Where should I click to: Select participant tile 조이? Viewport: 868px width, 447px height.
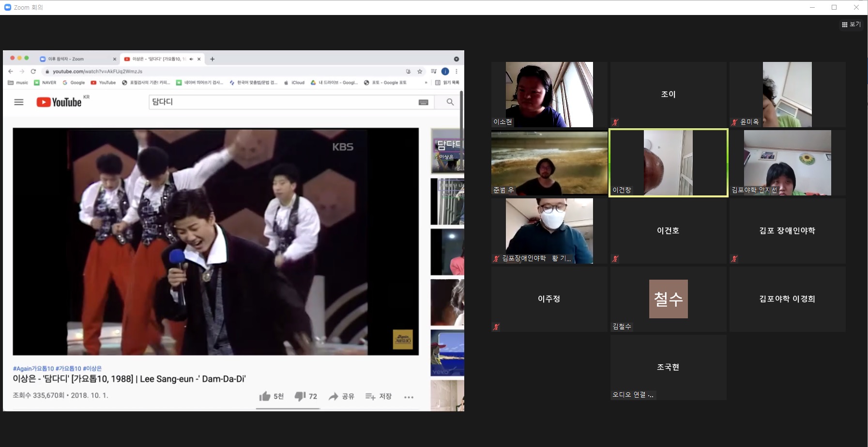coord(668,94)
